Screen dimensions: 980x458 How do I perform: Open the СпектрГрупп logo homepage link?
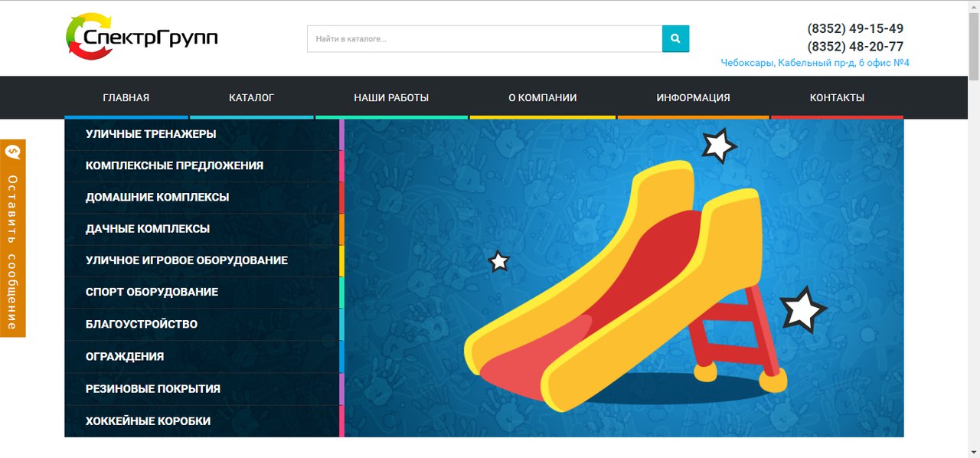[x=142, y=37]
